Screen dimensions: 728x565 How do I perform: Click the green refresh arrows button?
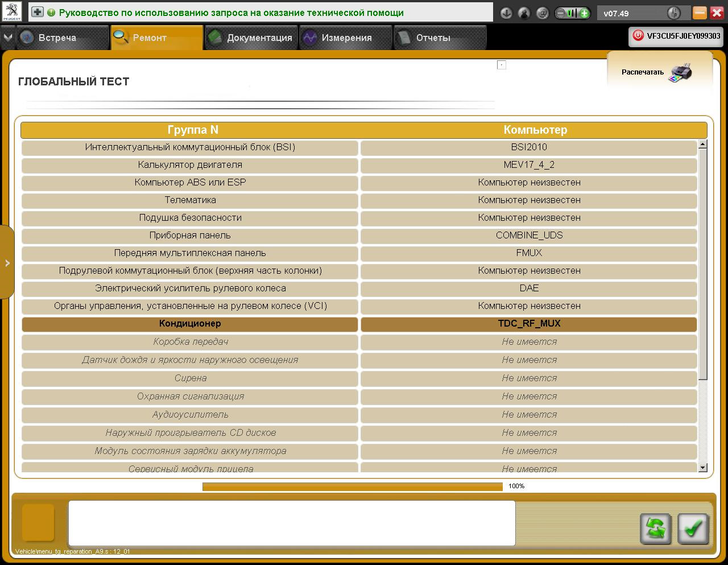[655, 529]
